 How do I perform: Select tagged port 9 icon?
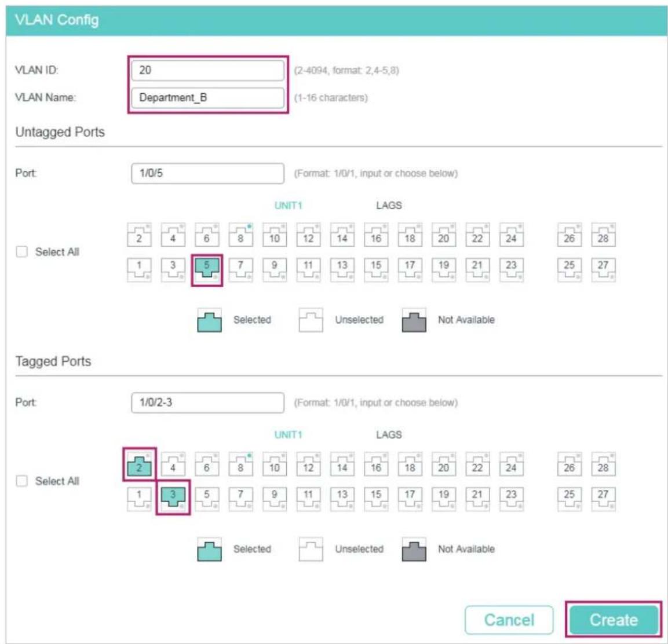(x=275, y=499)
